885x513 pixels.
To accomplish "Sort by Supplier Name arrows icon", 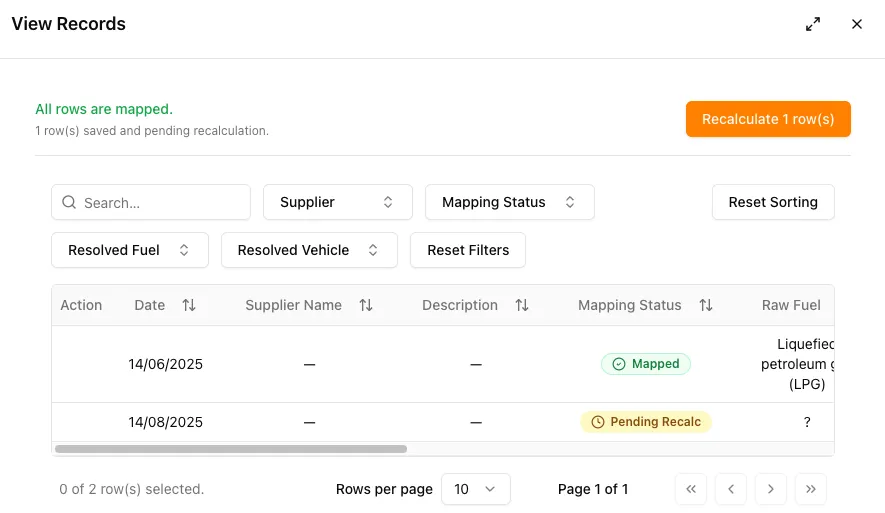I will [366, 305].
